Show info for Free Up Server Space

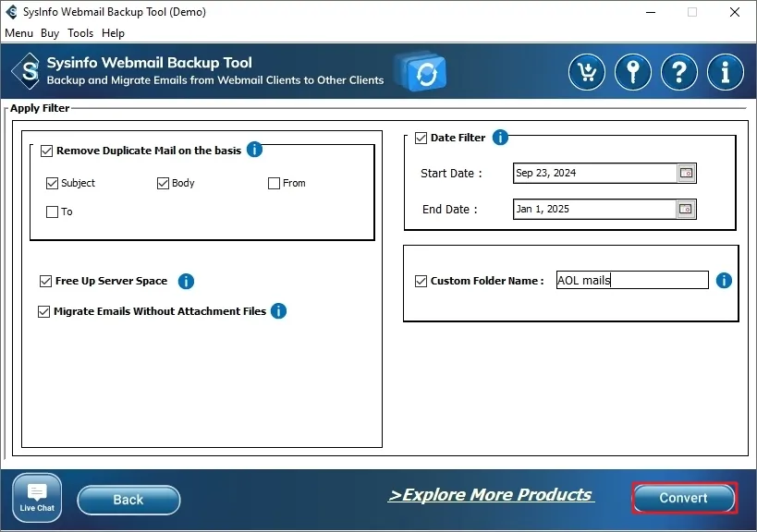coord(186,281)
